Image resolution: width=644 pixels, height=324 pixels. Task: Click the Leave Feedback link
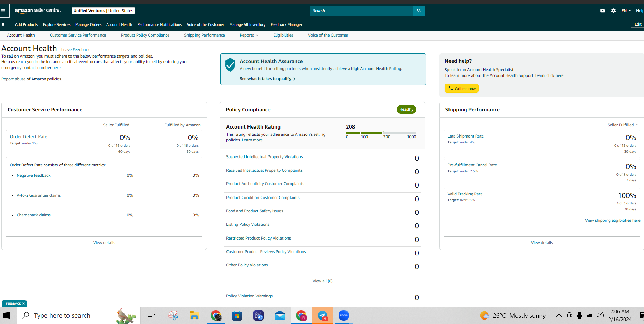coord(75,50)
